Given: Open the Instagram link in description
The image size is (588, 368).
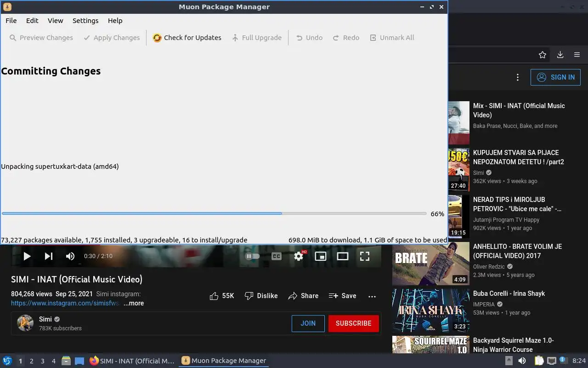Looking at the screenshot, I should click(x=66, y=303).
